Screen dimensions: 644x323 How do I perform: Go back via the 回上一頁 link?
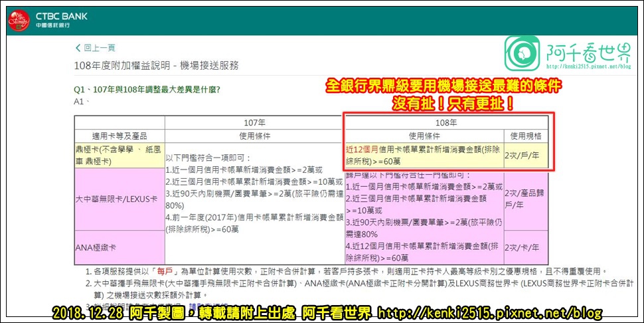tap(96, 48)
